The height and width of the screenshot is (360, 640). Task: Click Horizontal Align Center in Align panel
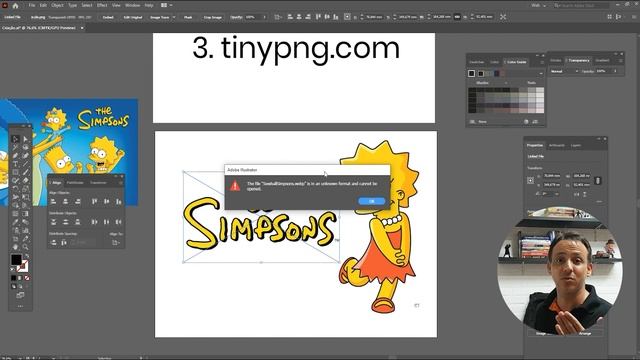click(65, 202)
